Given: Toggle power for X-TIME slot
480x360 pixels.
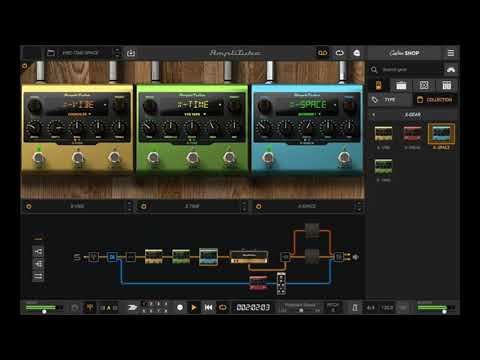Looking at the screenshot, I should point(144,206).
